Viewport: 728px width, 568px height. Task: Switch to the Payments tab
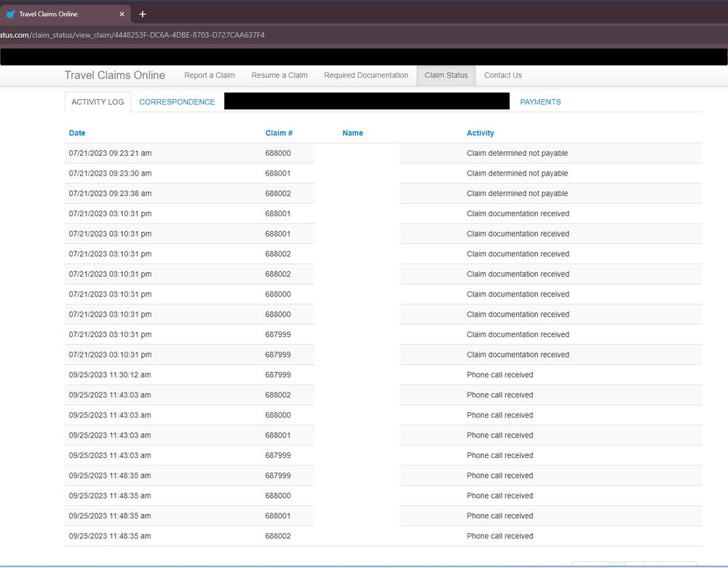[539, 102]
